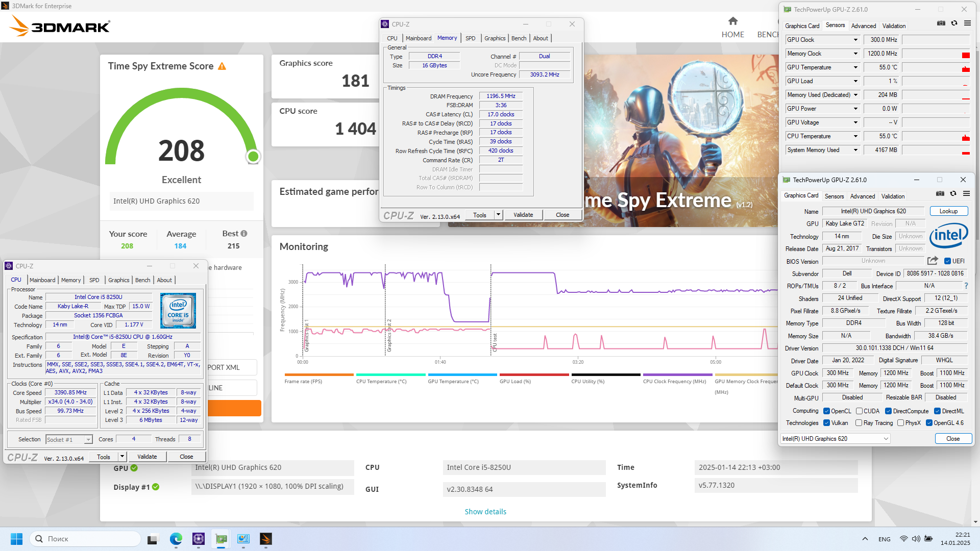Switch to SPD tab in CPU-Z Memory window
980x551 pixels.
470,38
